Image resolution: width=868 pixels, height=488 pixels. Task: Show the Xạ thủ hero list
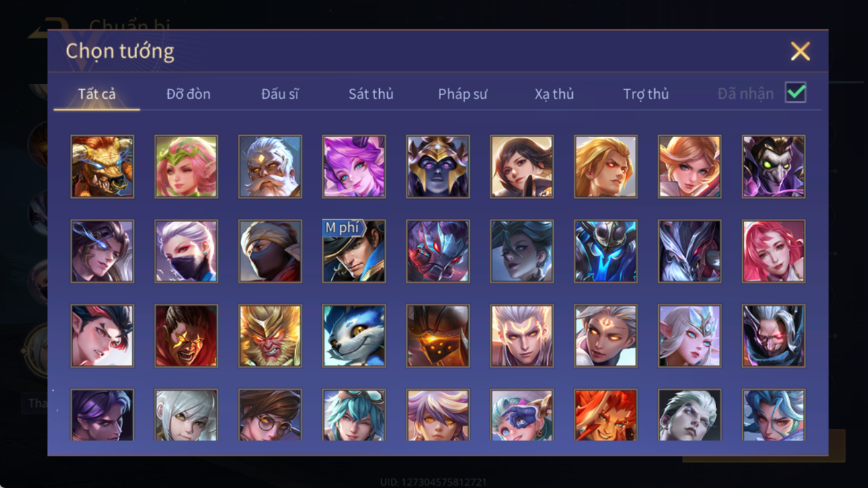coord(554,94)
